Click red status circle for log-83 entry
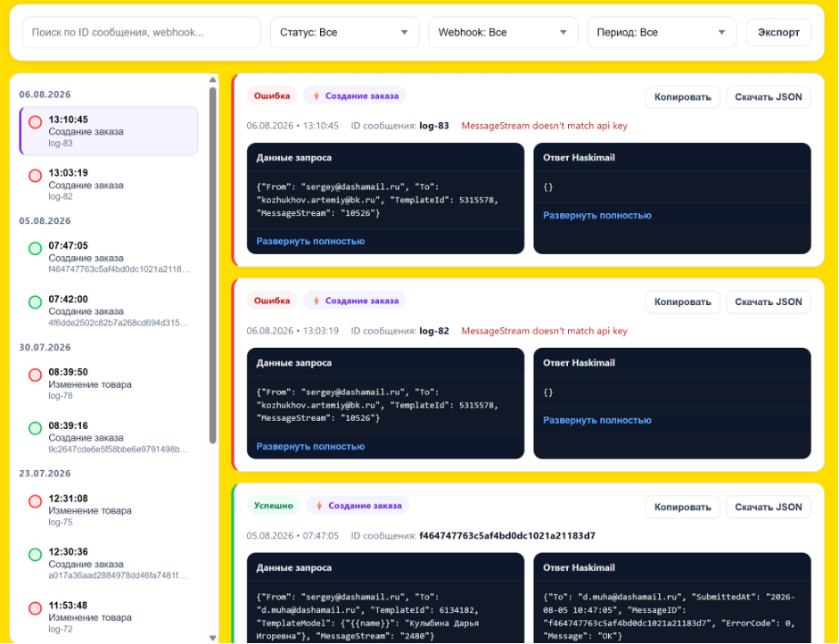839x644 pixels. pos(36,122)
